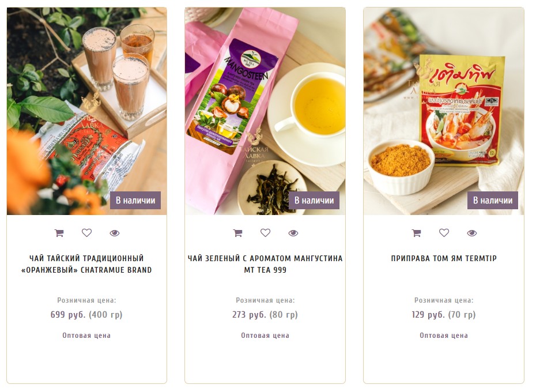The image size is (536, 392).
Task: Favorite the Tom Yam Termtip seasoning with heart icon
Action: [444, 233]
